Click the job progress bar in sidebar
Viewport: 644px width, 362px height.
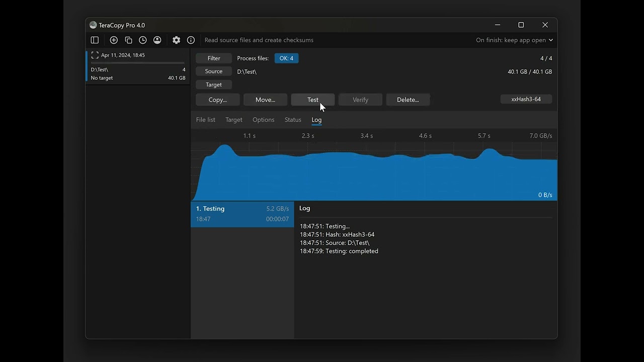point(138,63)
